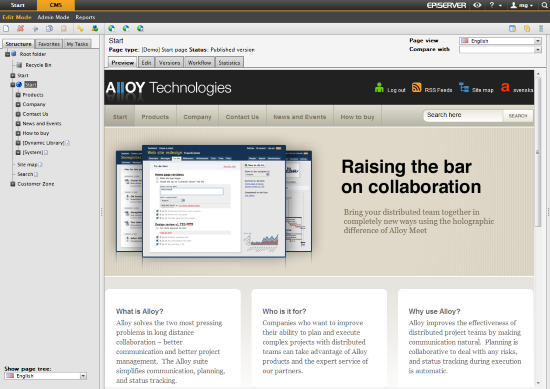Click the Search button on Alloy site
Image resolution: width=550 pixels, height=389 pixels.
coord(518,115)
